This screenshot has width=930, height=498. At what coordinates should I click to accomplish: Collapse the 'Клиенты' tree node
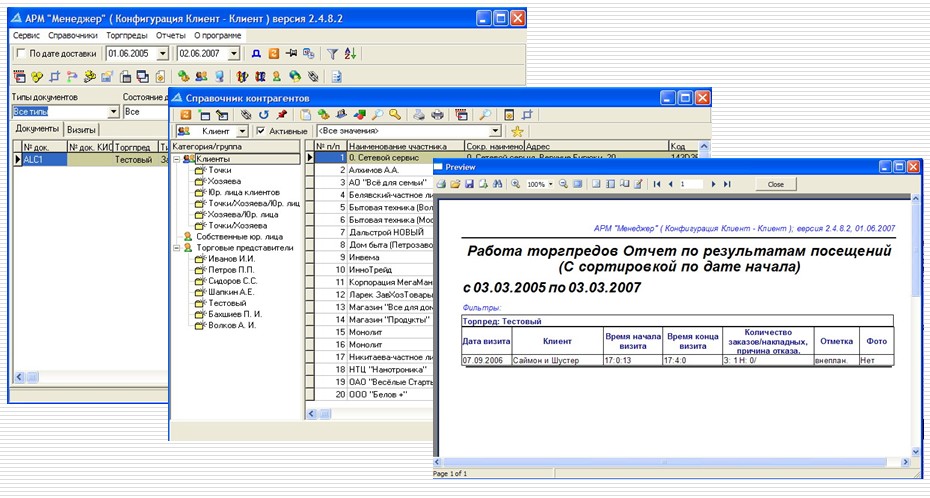177,159
